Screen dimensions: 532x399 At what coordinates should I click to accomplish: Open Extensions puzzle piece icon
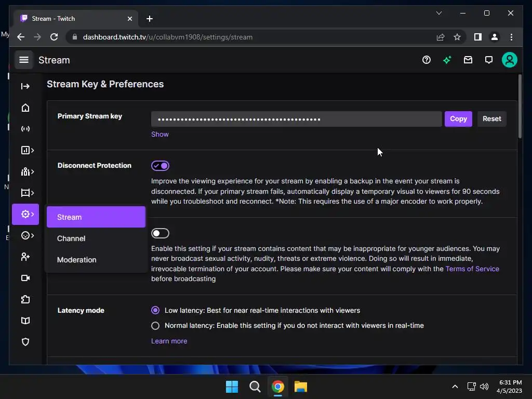(25, 299)
